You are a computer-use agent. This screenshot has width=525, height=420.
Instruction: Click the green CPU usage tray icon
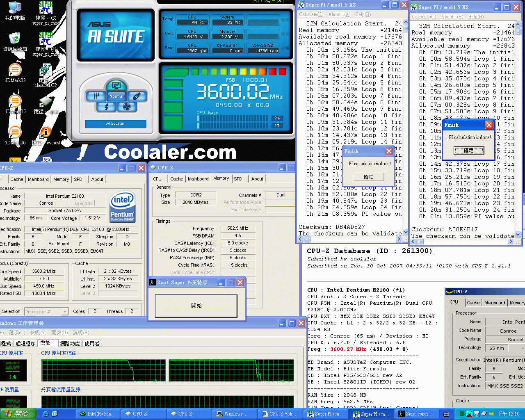tap(462, 414)
